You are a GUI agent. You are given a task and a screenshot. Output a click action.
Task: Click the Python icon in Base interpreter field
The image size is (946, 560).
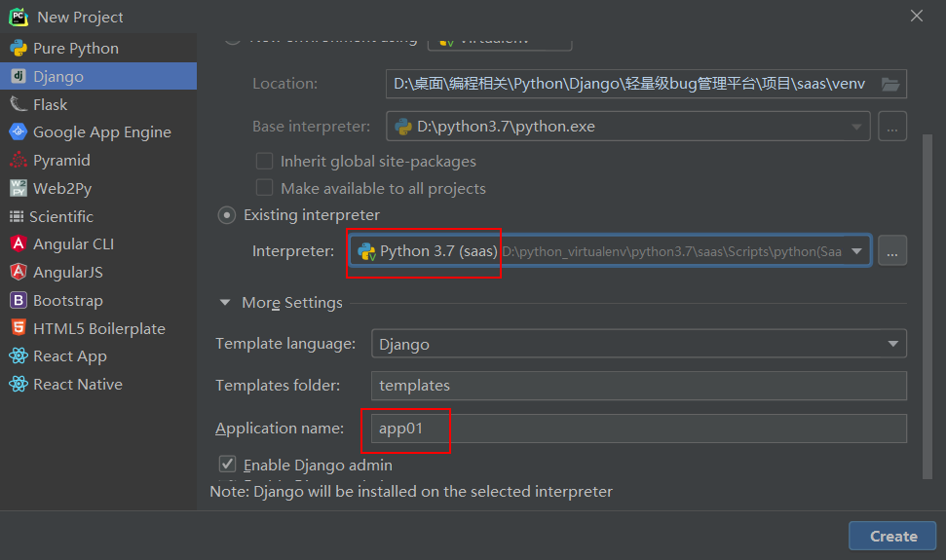[x=402, y=127]
